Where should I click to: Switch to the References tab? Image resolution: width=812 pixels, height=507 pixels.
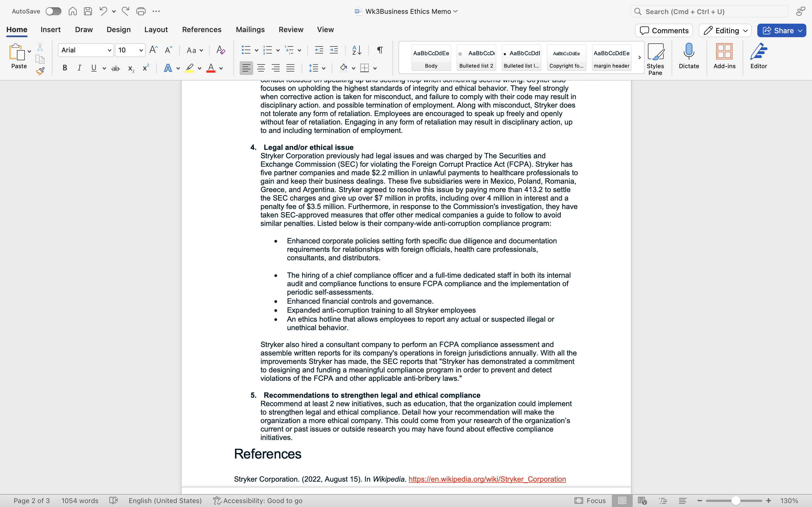click(x=201, y=30)
